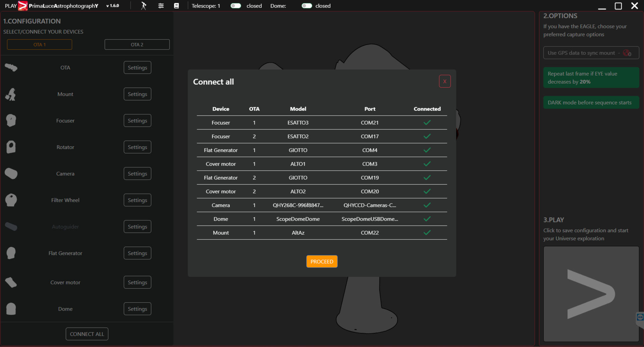Open Settings for Flat Generator

[x=138, y=253]
